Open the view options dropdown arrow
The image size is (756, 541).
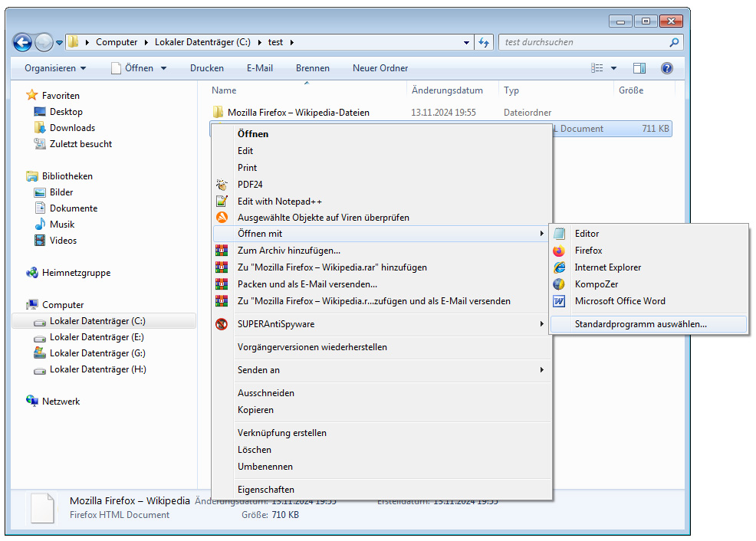(613, 68)
